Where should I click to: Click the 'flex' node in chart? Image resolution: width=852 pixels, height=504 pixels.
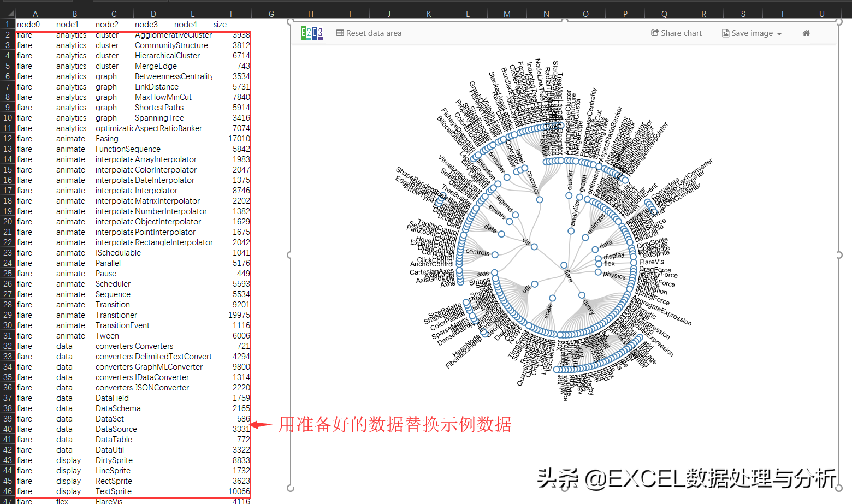point(598,264)
